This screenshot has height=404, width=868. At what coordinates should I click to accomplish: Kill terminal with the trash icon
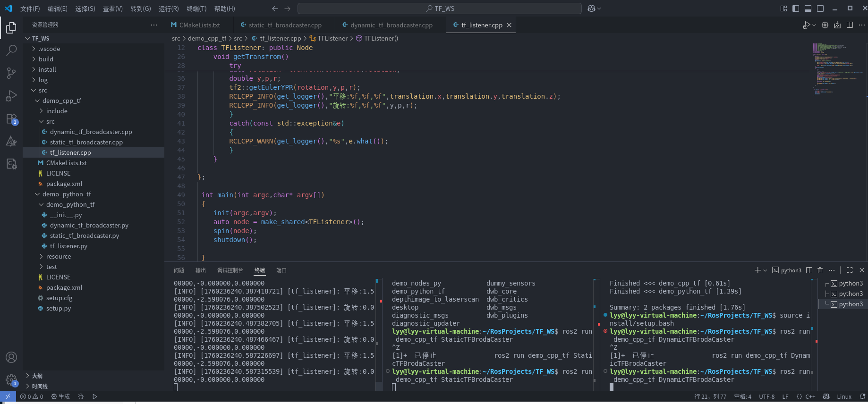tap(820, 270)
